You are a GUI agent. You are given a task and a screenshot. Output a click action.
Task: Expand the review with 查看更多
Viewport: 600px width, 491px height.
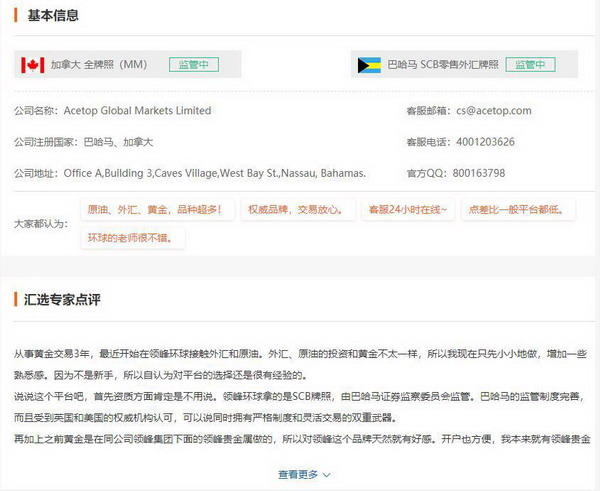[297, 474]
